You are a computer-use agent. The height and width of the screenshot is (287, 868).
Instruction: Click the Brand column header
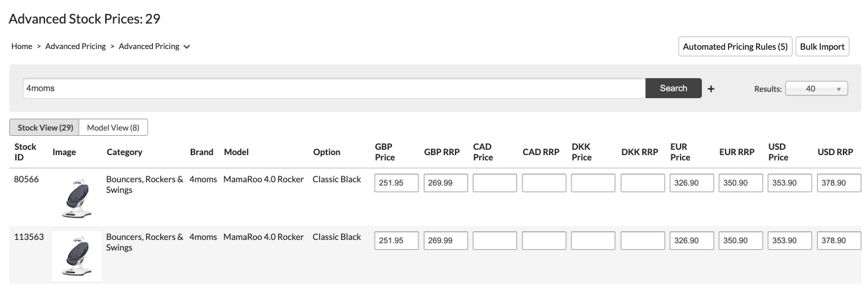pyautogui.click(x=201, y=152)
